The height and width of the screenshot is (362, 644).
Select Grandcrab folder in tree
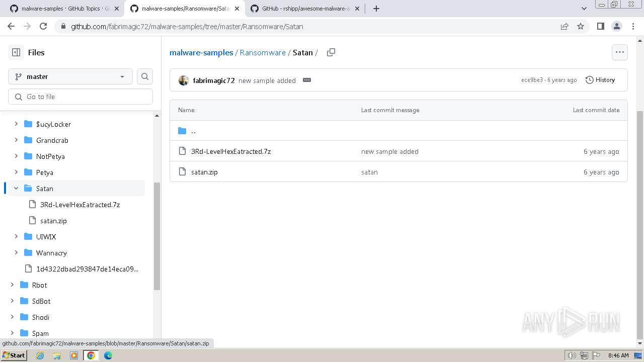coord(52,140)
